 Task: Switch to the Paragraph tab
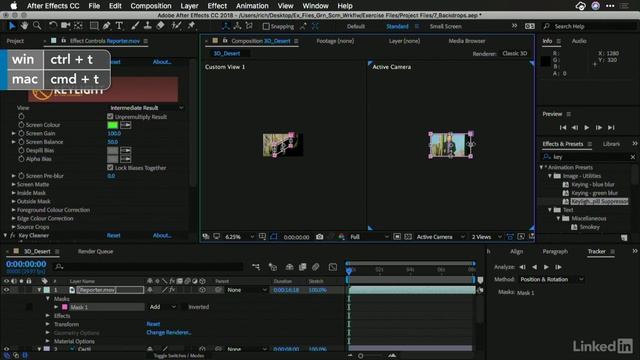(555, 251)
